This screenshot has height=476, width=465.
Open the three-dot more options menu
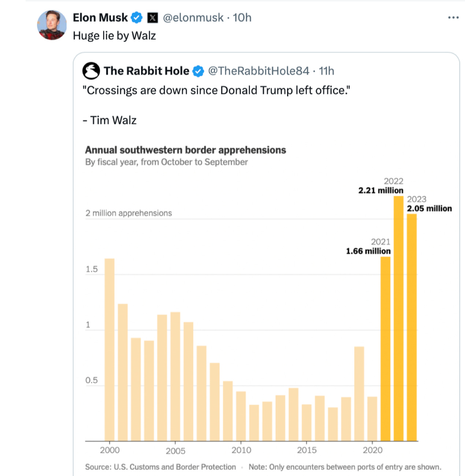tap(453, 18)
